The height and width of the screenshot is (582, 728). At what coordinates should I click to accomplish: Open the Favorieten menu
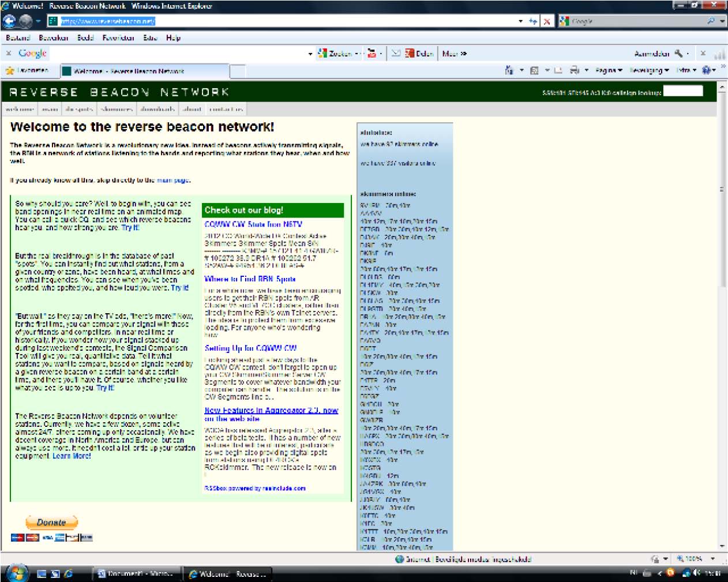pyautogui.click(x=118, y=38)
